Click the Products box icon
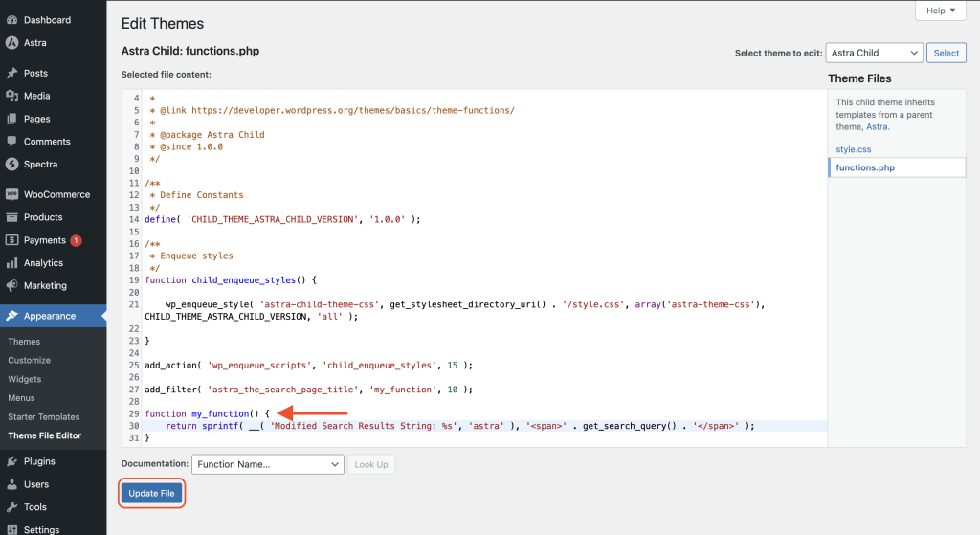980x535 pixels. (x=11, y=217)
